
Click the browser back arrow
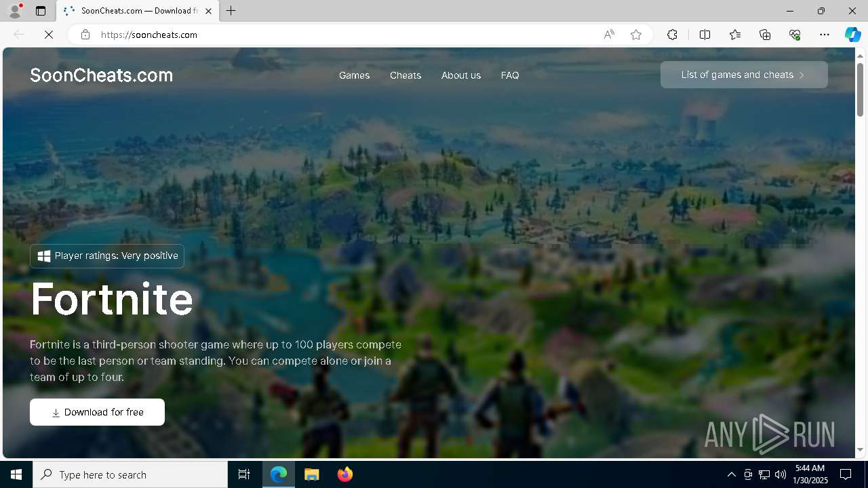(19, 35)
